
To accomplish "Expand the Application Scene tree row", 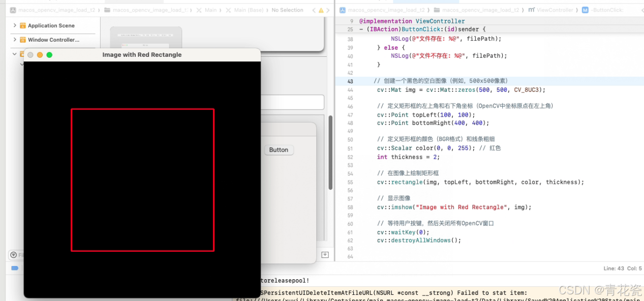I will [15, 25].
